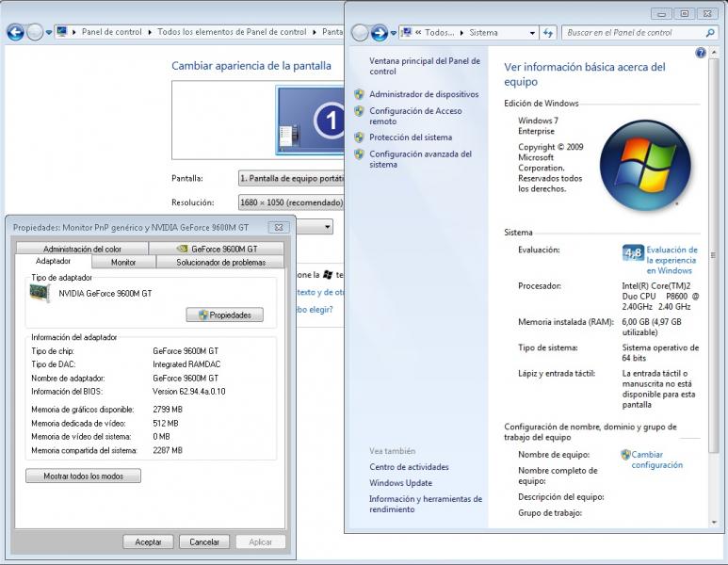Click shield icon beside 'Administrador de dispositivos'
This screenshot has width=728, height=565.
tap(359, 94)
